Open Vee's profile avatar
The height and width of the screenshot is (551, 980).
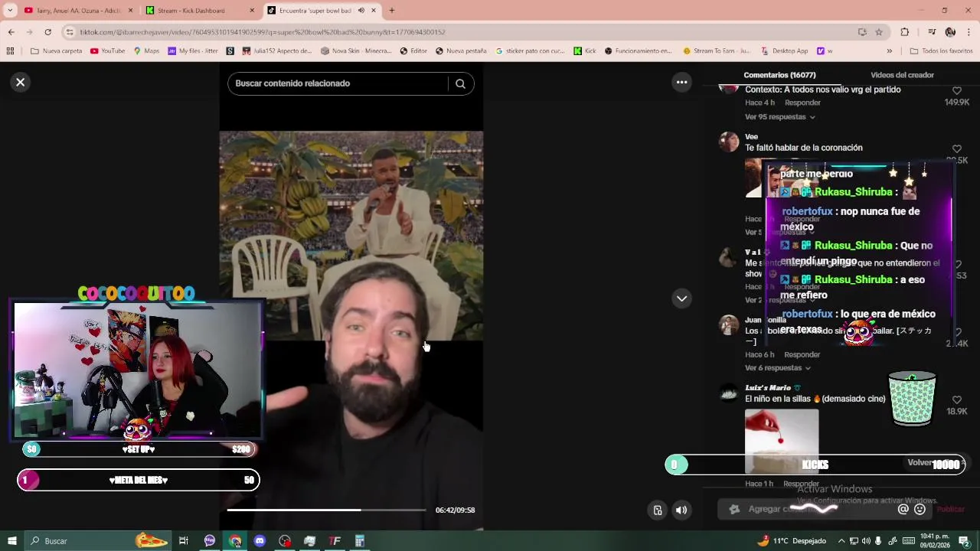pyautogui.click(x=729, y=142)
